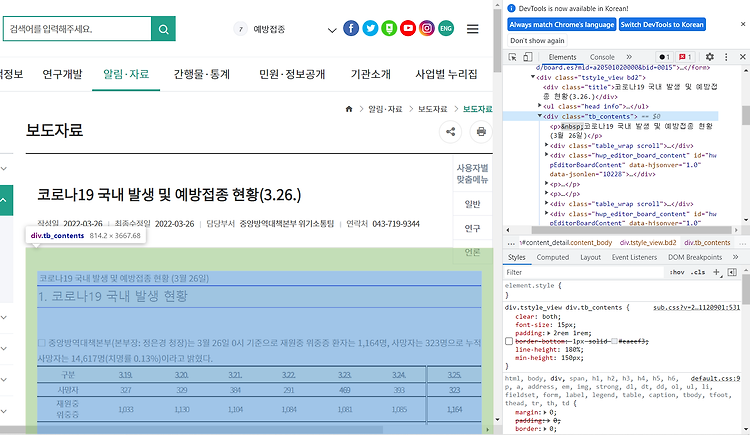Click the 알림·자료 breadcrumb link

[x=385, y=109]
